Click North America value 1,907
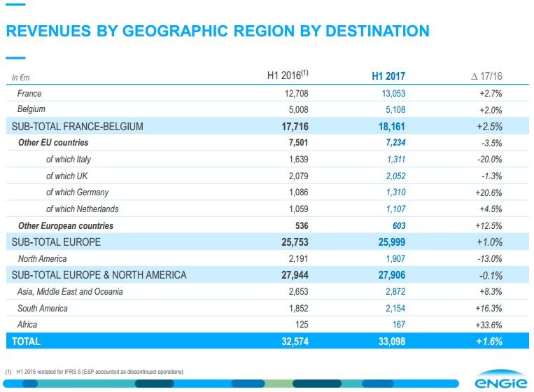This screenshot has height=392, width=534. click(395, 259)
